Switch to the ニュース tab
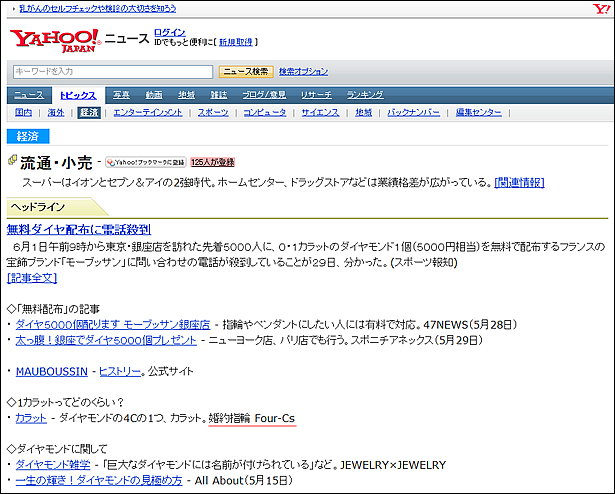This screenshot has width=615, height=494. 29,95
